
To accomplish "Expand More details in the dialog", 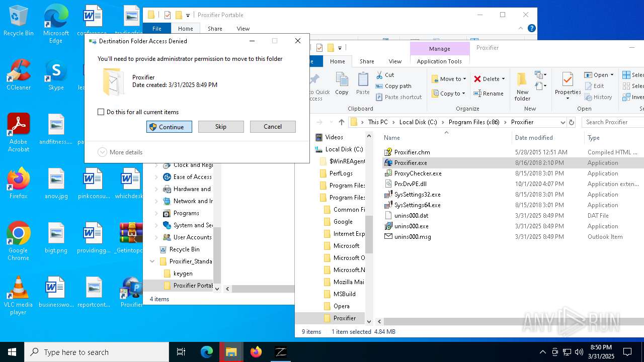I will 120,152.
